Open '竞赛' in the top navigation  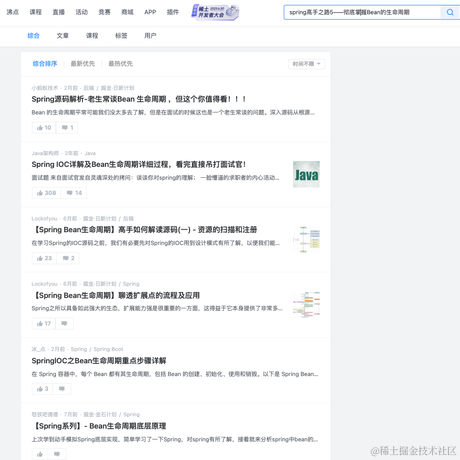click(x=104, y=12)
